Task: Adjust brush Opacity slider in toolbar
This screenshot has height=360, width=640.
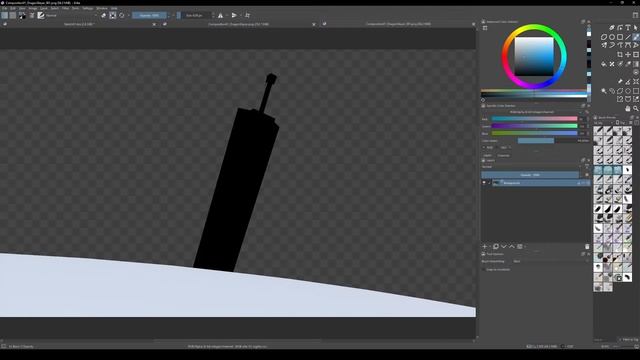Action: pyautogui.click(x=149, y=16)
